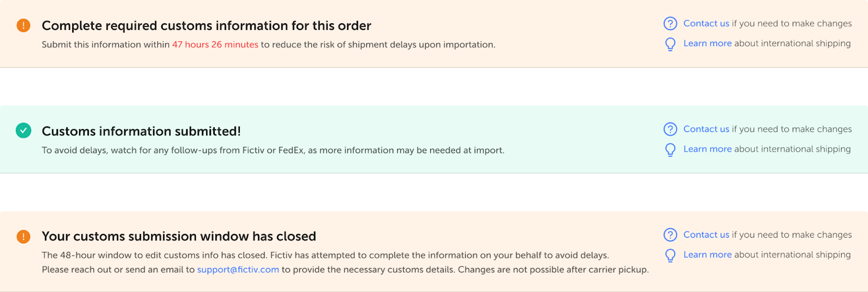Open 'Contact us' link in the 'Customs information submitted' banner
The width and height of the screenshot is (868, 292).
tap(706, 129)
